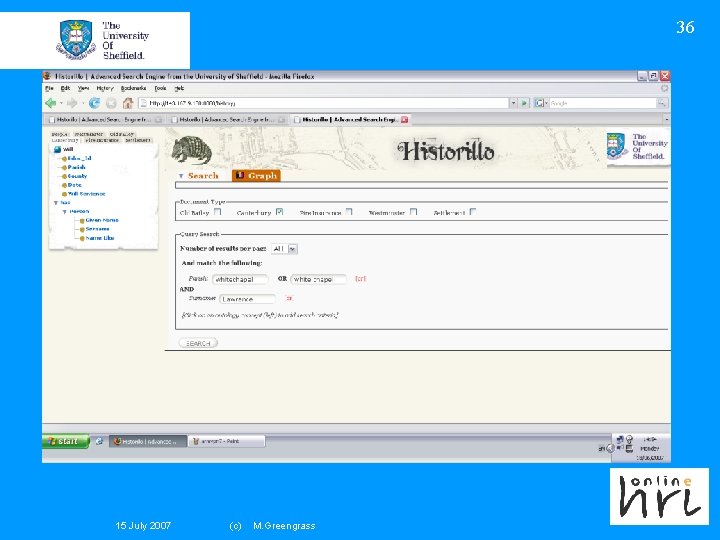Click the red [or] link after Parish
Screen dimensions: 720x540
coord(360,279)
